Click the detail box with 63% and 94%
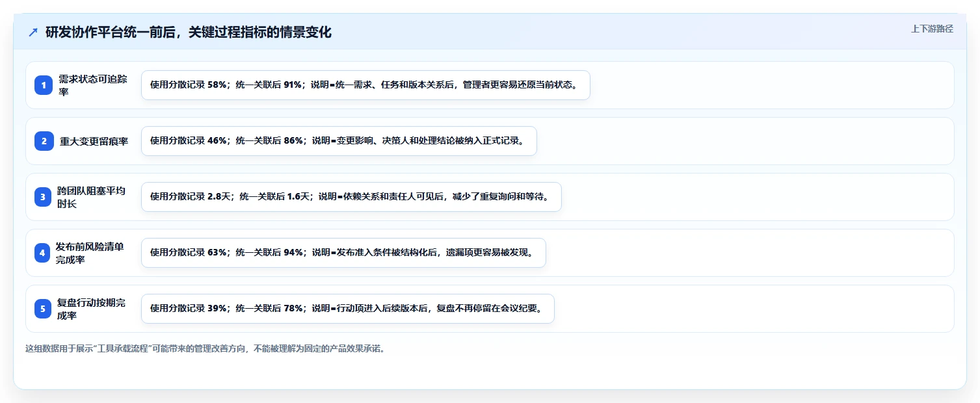The image size is (980, 403). coord(343,253)
